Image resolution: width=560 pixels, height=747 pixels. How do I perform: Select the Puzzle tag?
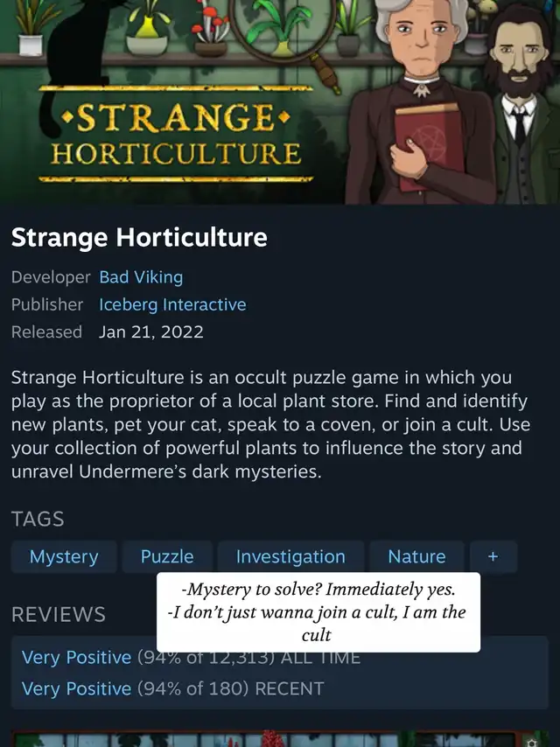pos(167,556)
